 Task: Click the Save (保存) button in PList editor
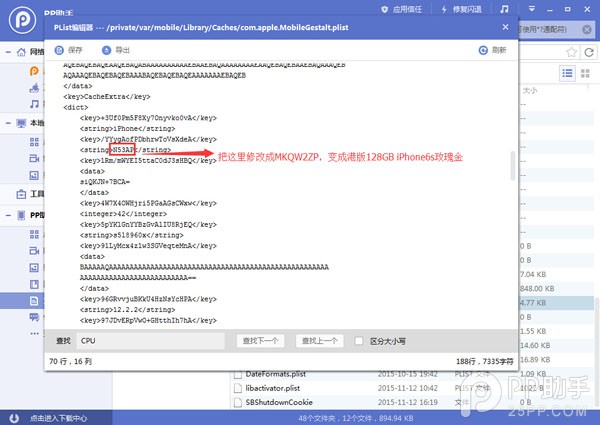[x=68, y=50]
